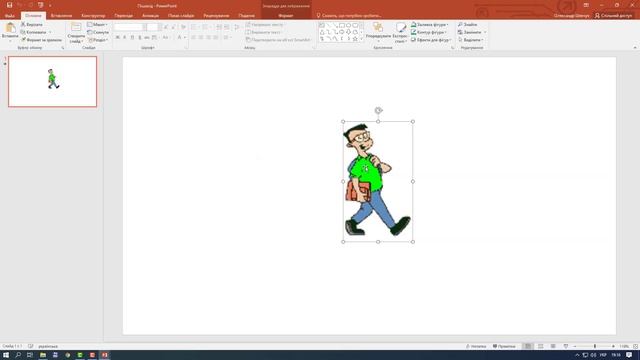Switch to the Insert (Вставлення) tab

pyautogui.click(x=61, y=16)
